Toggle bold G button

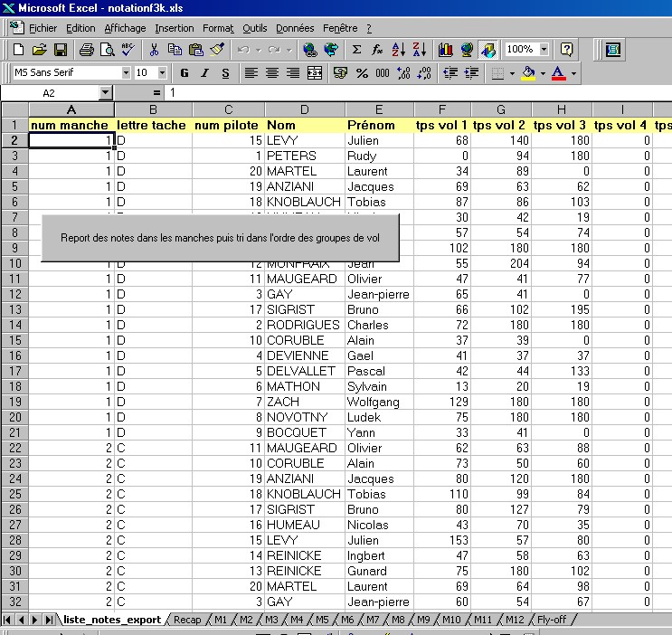[x=185, y=73]
